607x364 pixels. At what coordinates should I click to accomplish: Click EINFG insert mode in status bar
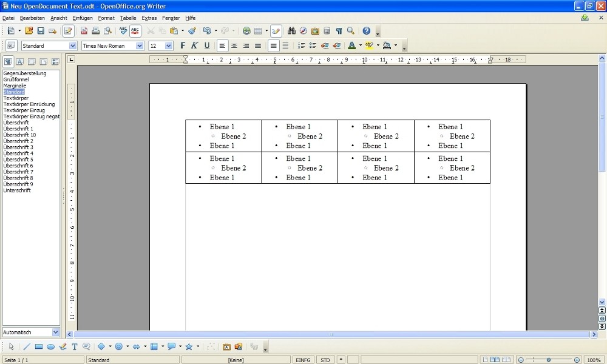tap(302, 360)
